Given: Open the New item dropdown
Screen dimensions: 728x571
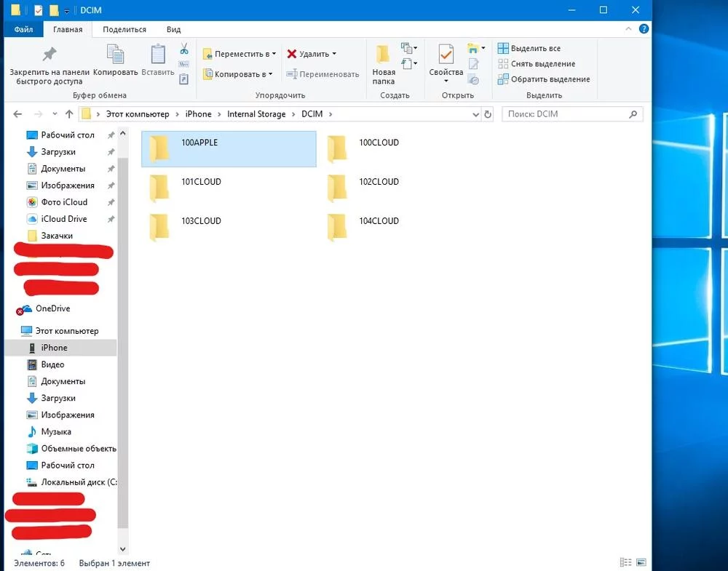Looking at the screenshot, I should 409,48.
